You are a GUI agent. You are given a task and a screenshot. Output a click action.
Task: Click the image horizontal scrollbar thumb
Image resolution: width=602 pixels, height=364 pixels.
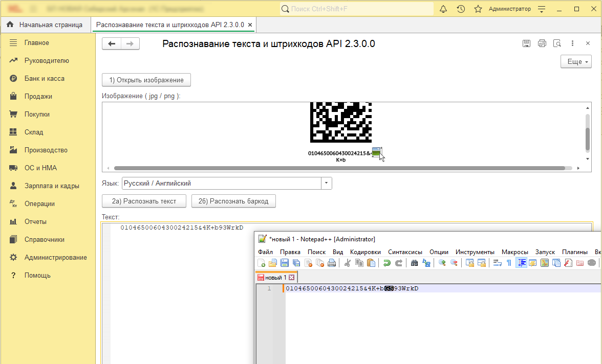pos(339,168)
